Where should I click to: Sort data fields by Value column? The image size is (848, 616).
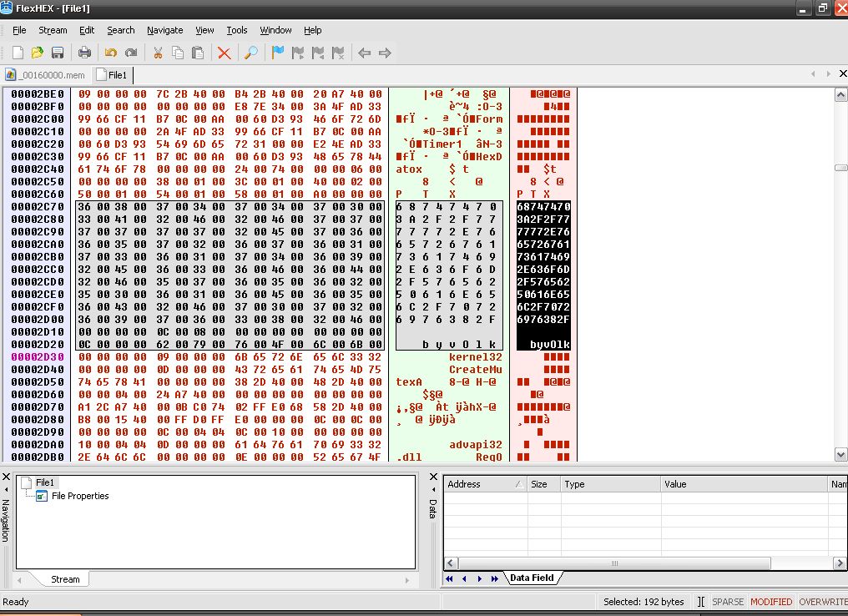point(745,484)
